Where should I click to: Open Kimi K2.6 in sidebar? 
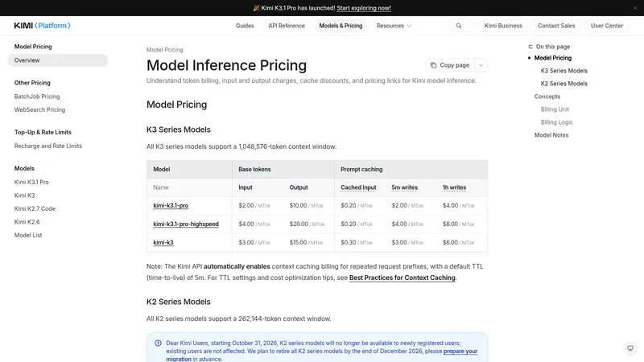point(27,222)
